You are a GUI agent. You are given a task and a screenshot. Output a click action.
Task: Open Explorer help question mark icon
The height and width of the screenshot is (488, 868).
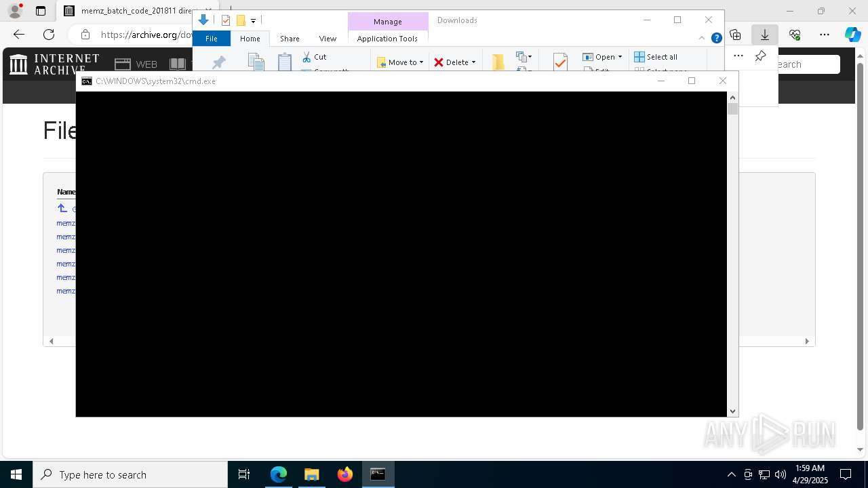point(716,38)
